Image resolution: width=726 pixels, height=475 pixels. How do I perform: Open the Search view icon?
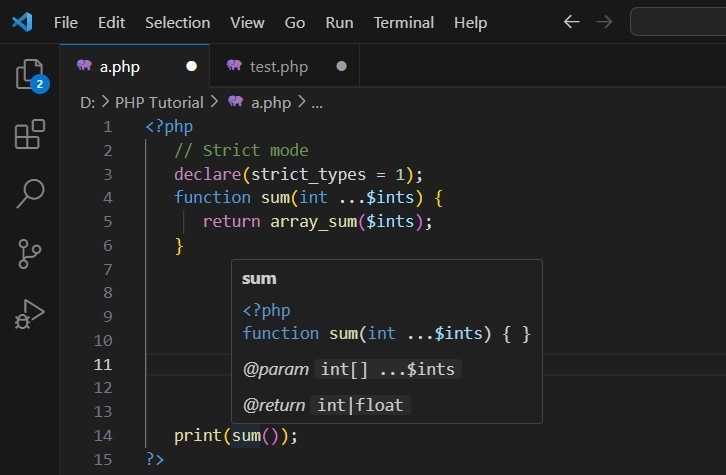pos(30,194)
